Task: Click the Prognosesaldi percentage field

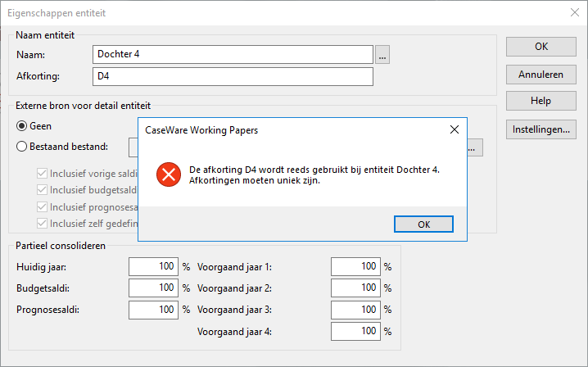Action: click(153, 310)
